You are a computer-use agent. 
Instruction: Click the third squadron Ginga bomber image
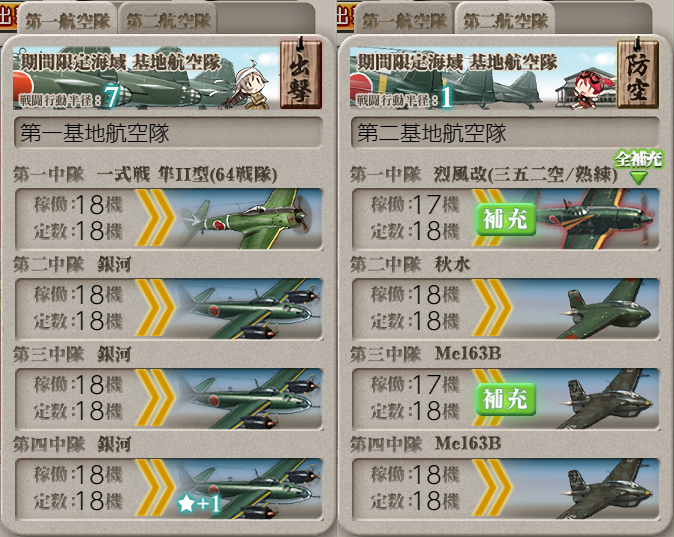[x=249, y=399]
